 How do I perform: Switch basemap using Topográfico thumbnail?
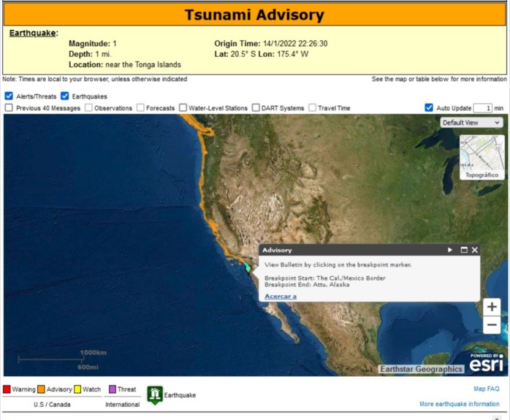(482, 157)
